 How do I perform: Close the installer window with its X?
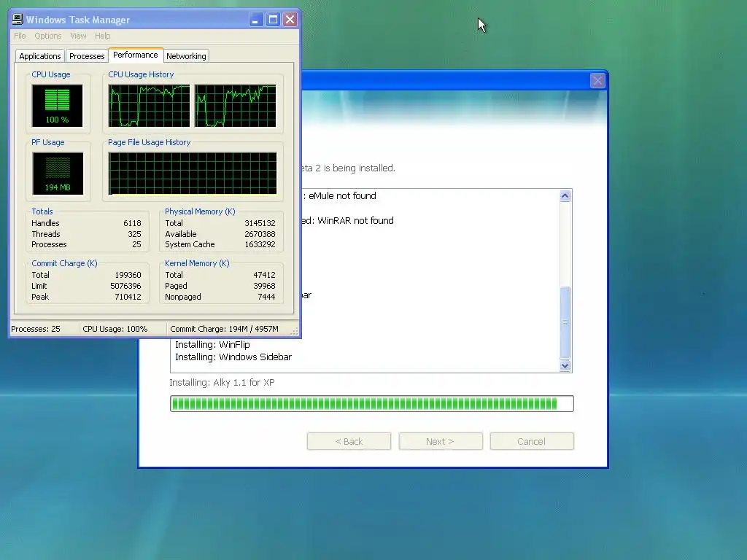click(x=597, y=80)
